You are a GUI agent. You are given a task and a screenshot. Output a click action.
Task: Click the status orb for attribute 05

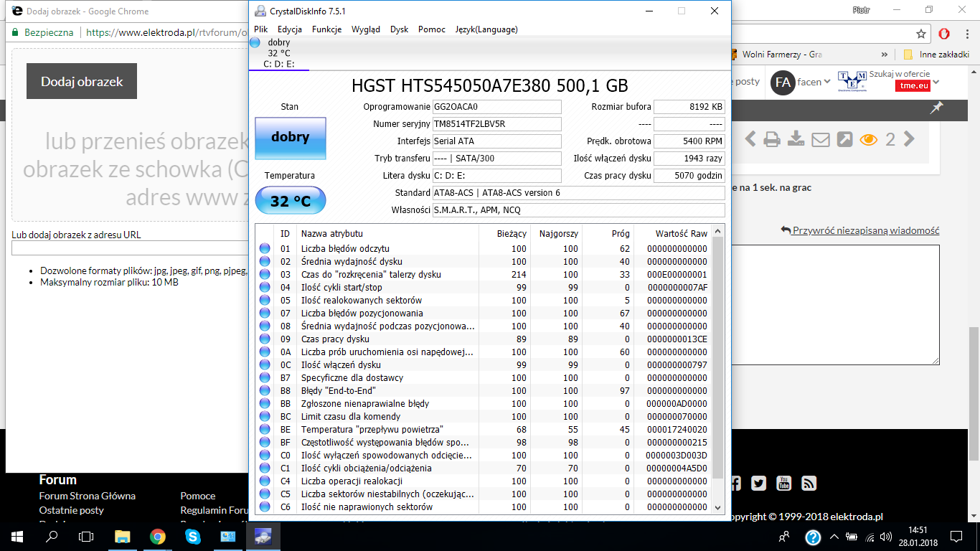[265, 301]
